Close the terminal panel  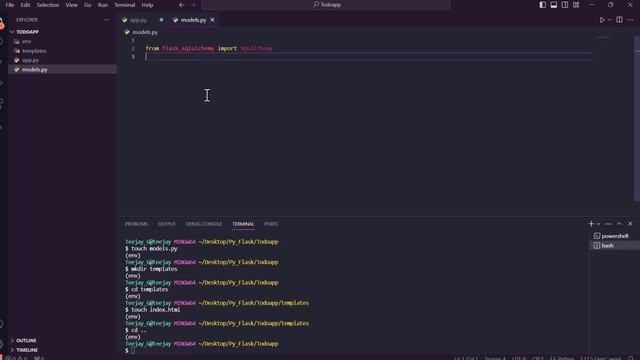coord(630,224)
